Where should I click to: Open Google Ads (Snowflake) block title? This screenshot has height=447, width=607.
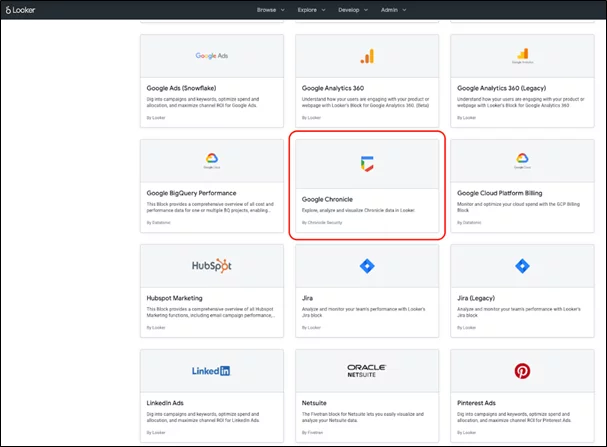pos(181,88)
